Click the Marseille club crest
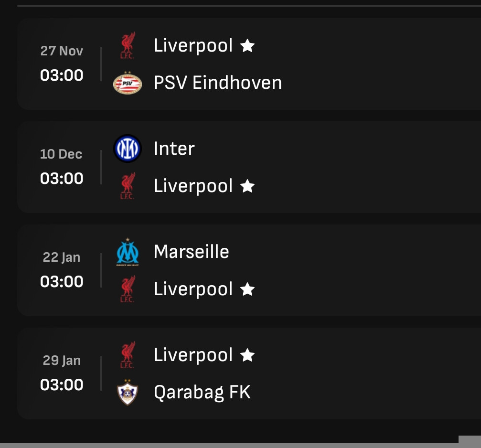This screenshot has height=448, width=481. (x=128, y=252)
